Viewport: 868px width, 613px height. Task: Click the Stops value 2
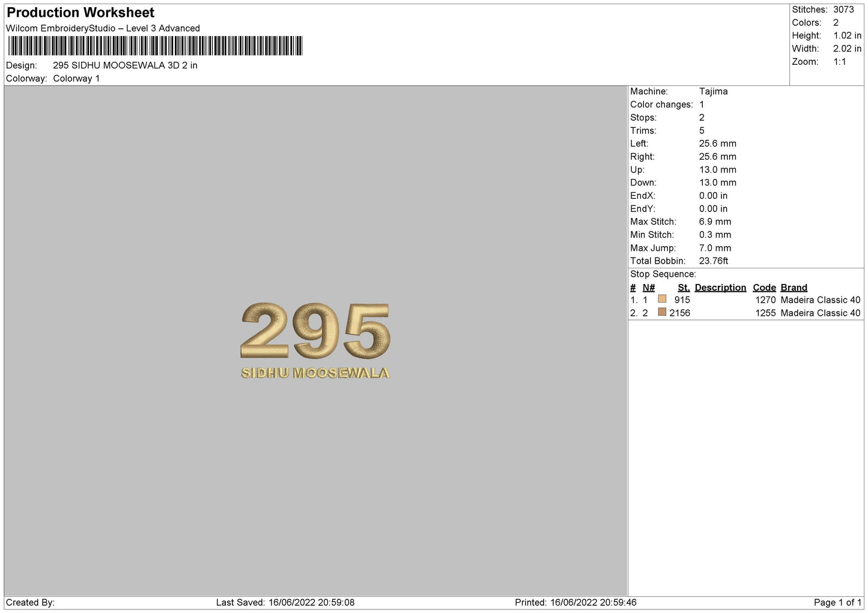[702, 118]
